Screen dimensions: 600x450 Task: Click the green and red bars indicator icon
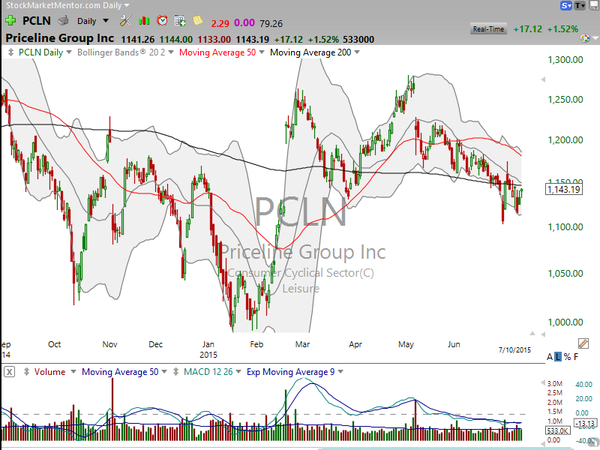click(144, 21)
